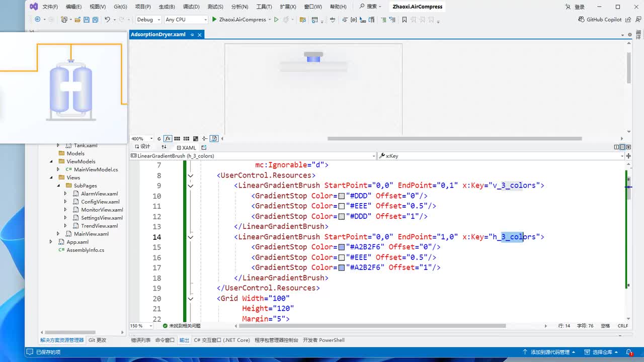Open MonitorView.xaml in solution explorer
The image size is (644, 362).
[x=102, y=210]
